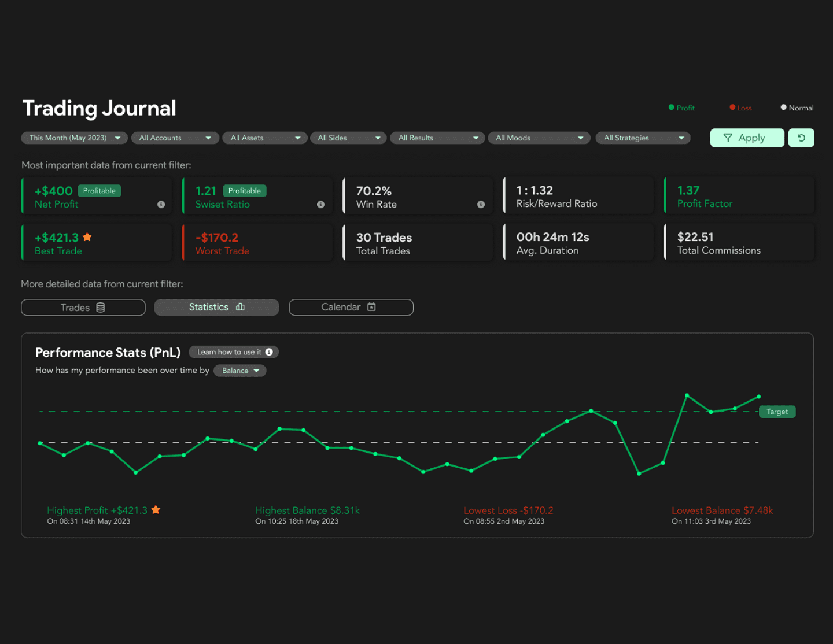Click the $22.51 Total Commissions value
833x644 pixels.
(x=695, y=237)
